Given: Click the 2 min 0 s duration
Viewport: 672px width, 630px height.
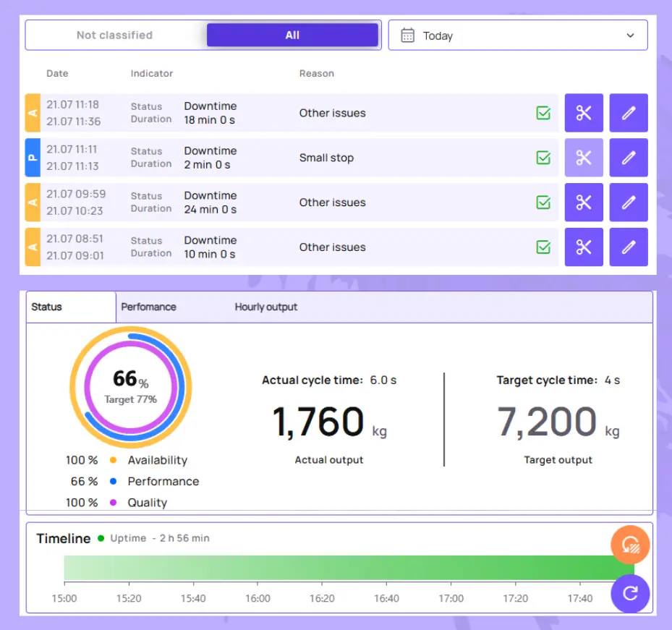Looking at the screenshot, I should 207,165.
